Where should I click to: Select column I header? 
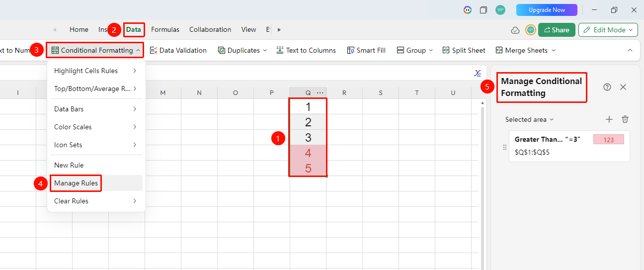click(18, 92)
